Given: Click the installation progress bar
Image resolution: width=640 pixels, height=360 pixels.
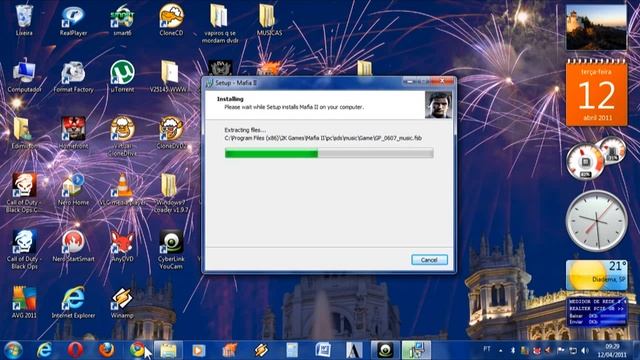Looking at the screenshot, I should tap(329, 153).
